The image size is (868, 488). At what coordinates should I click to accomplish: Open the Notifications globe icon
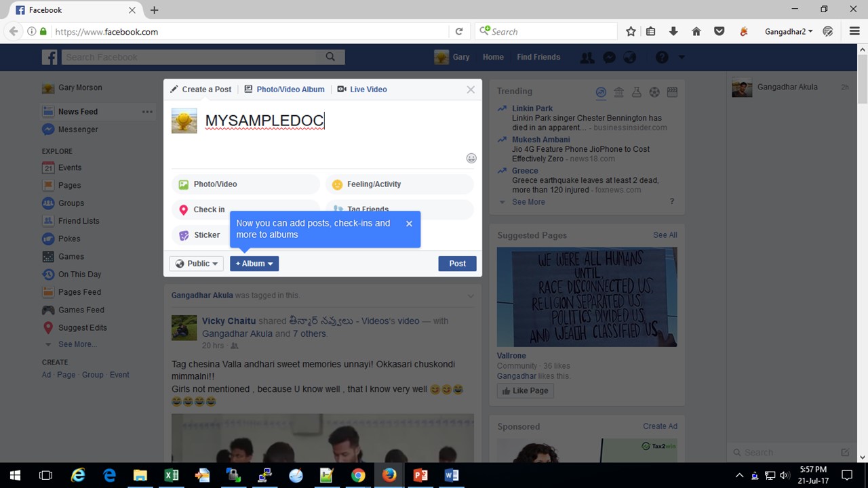click(x=630, y=58)
